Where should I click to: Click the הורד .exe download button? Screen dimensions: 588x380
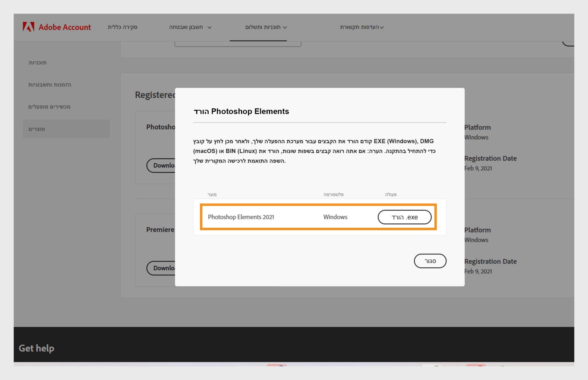click(404, 217)
